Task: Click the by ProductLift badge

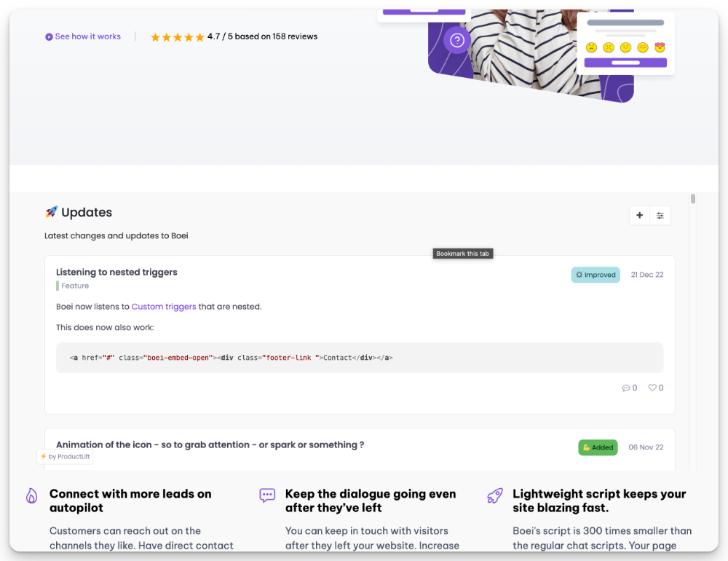Action: [x=66, y=457]
